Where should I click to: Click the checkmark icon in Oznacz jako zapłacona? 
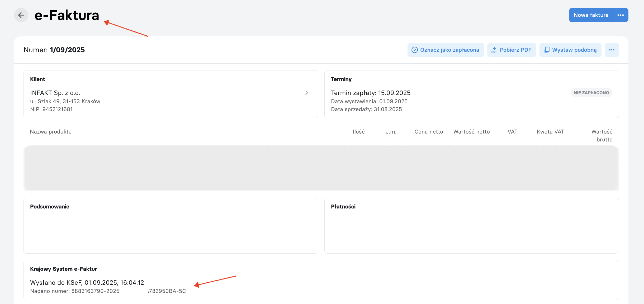click(x=415, y=50)
